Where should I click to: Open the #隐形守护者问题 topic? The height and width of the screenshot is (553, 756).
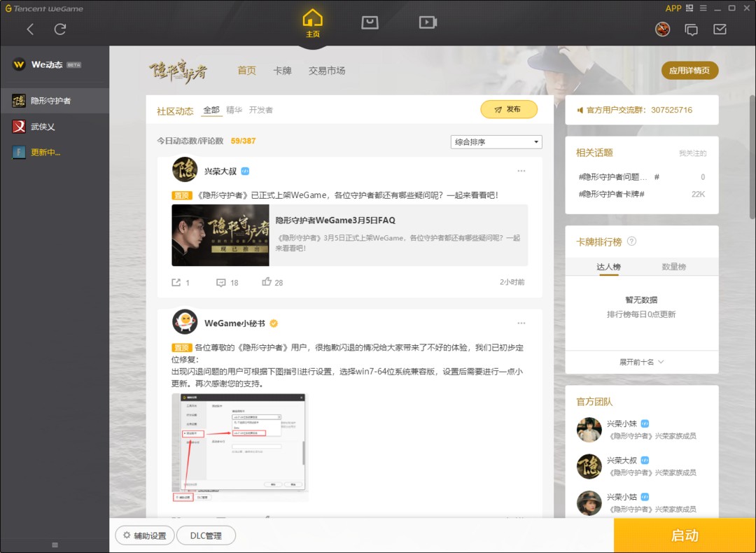[619, 177]
